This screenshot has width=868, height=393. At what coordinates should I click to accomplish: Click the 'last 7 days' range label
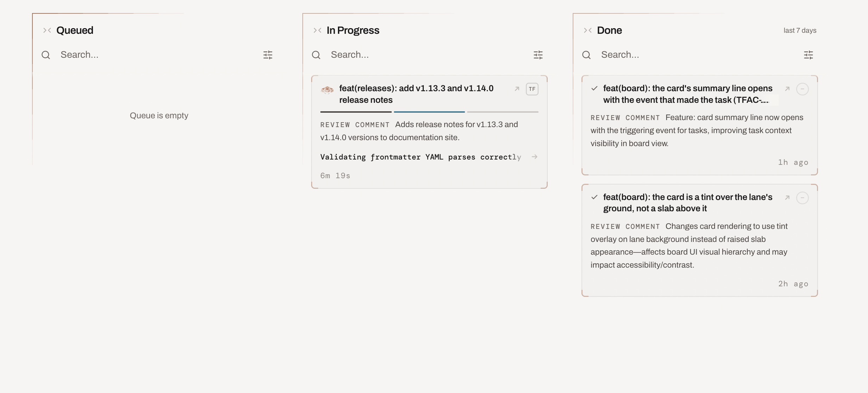pos(800,31)
